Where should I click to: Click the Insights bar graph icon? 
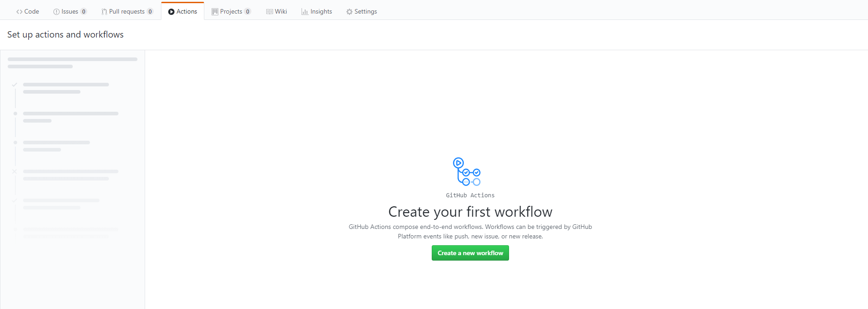coord(305,12)
